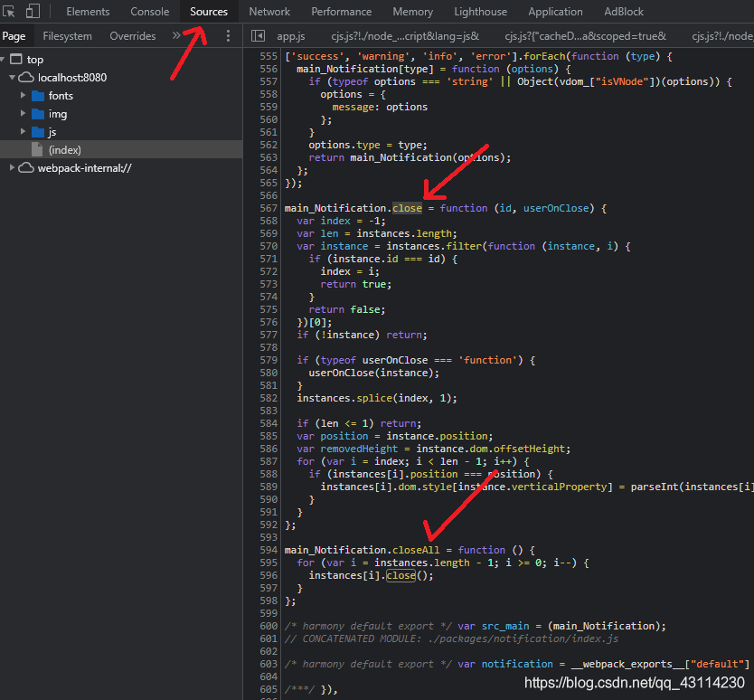Toggle the device toolbar icon
754x700 pixels.
click(33, 12)
